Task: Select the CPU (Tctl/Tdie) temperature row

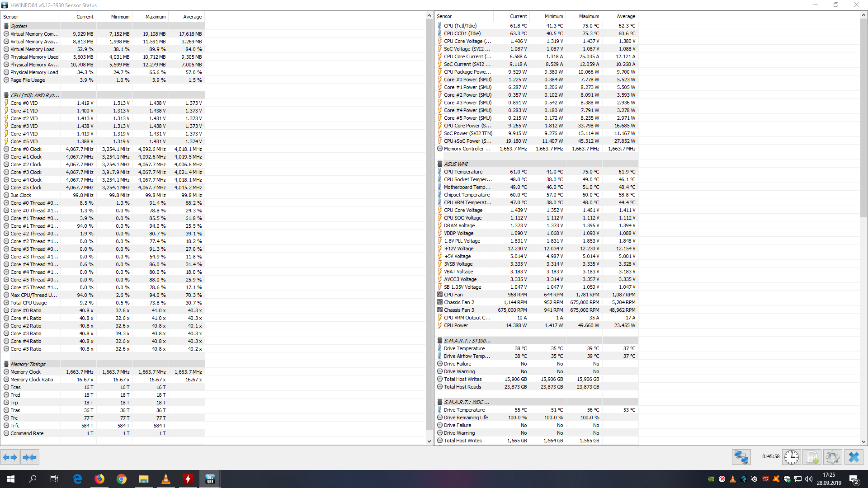Action: click(460, 26)
